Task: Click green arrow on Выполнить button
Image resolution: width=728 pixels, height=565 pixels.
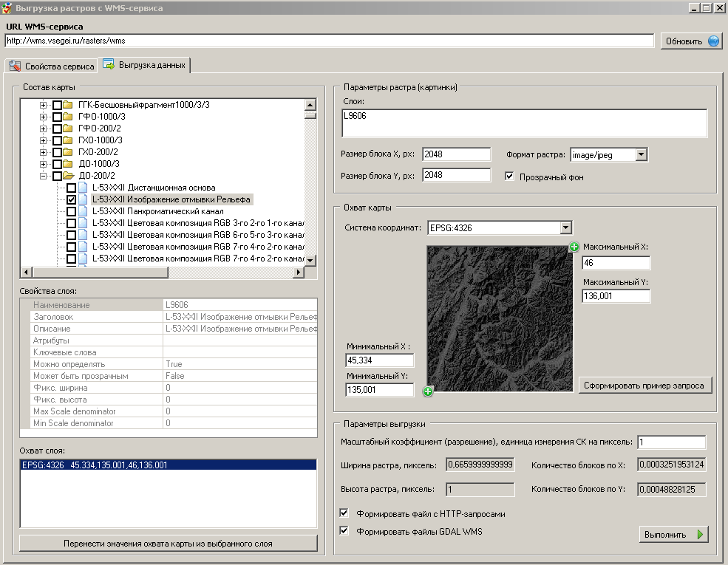Action: point(699,534)
